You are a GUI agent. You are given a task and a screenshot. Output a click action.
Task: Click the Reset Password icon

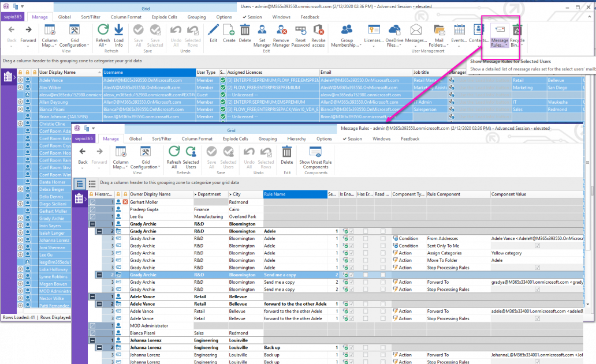pyautogui.click(x=300, y=30)
